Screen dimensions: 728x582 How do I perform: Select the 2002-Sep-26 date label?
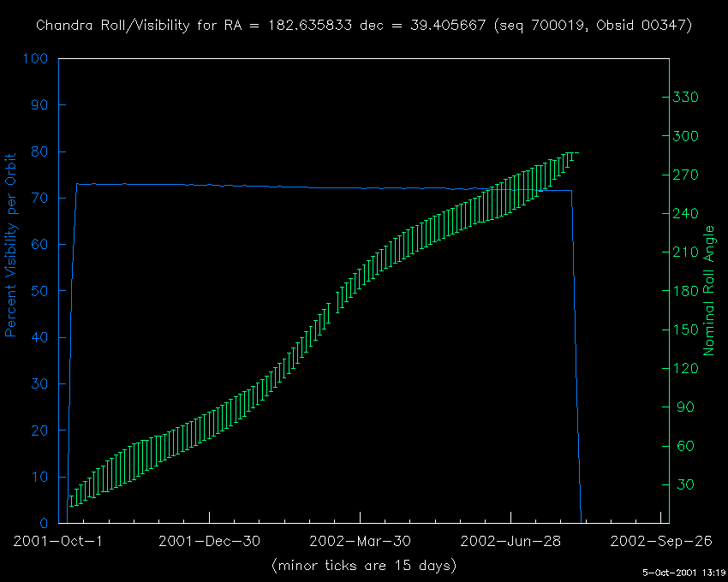click(x=660, y=541)
